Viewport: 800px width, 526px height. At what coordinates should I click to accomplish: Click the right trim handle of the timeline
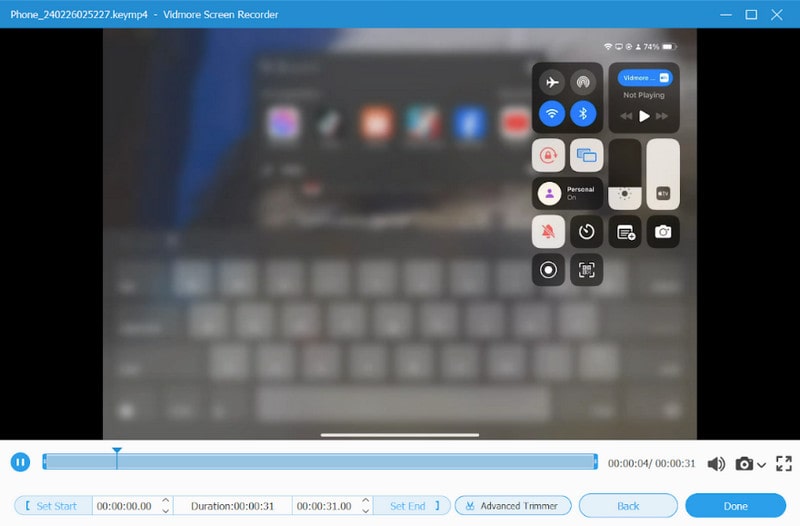point(595,462)
